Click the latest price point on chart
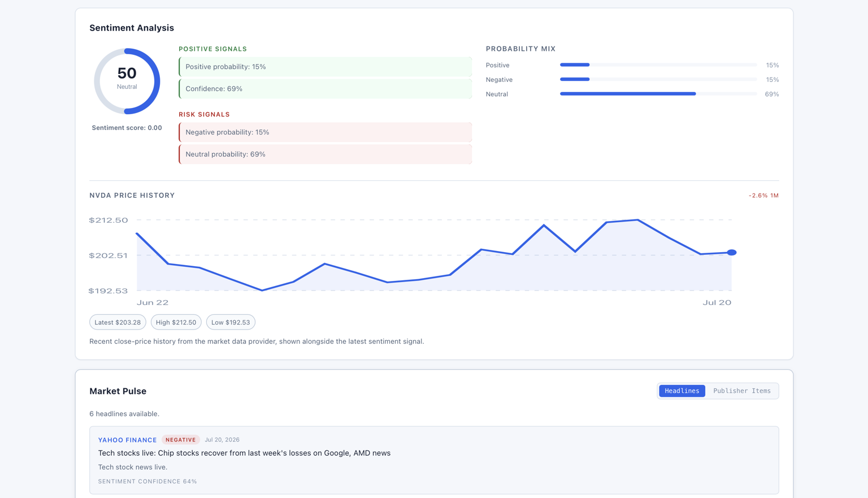Screen dimensions: 868x498 [x=731, y=253]
